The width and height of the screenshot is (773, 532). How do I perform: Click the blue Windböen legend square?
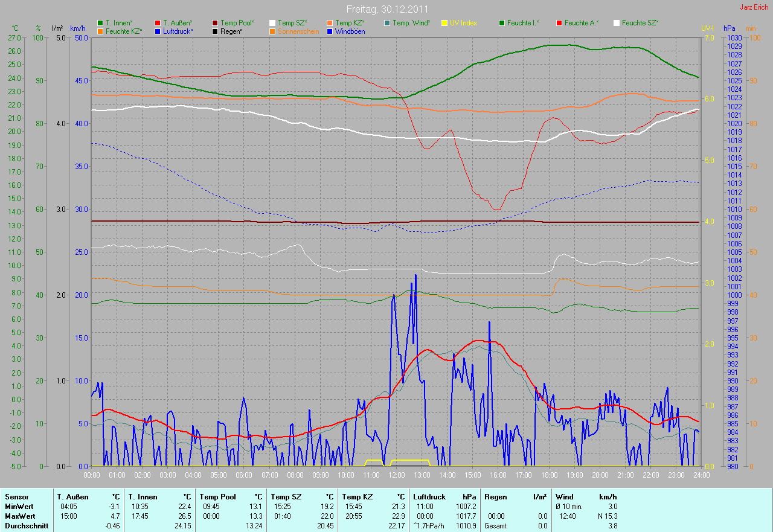330,31
